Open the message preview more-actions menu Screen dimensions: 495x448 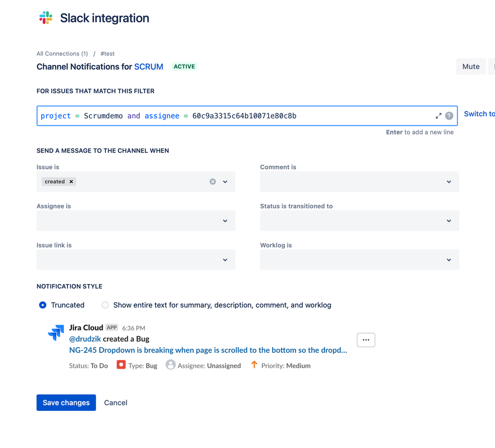pyautogui.click(x=366, y=340)
